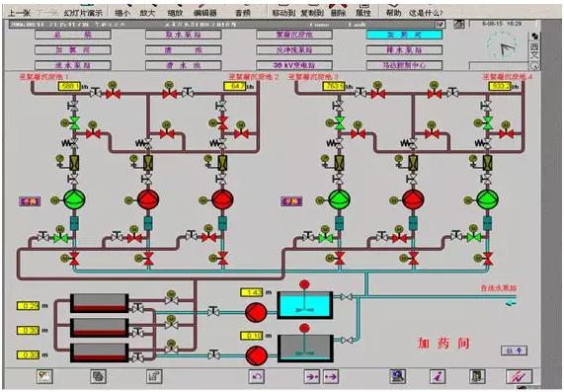Click 幻灯片演示 in the top menu

(83, 13)
